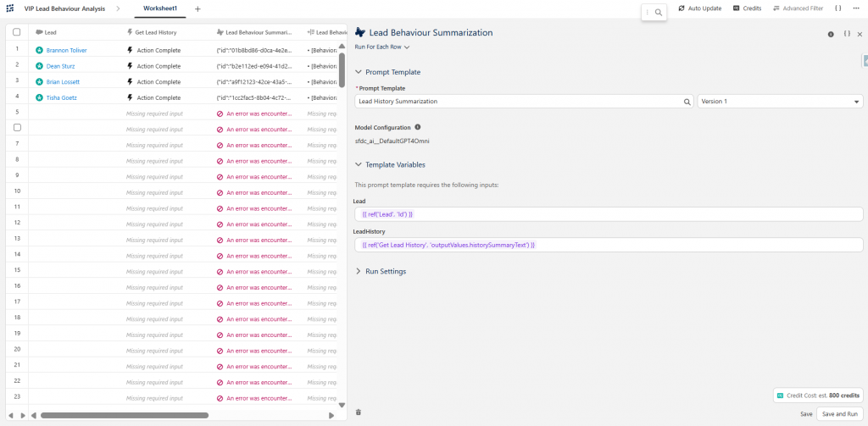Click the Credit Cost badge icon

780,396
